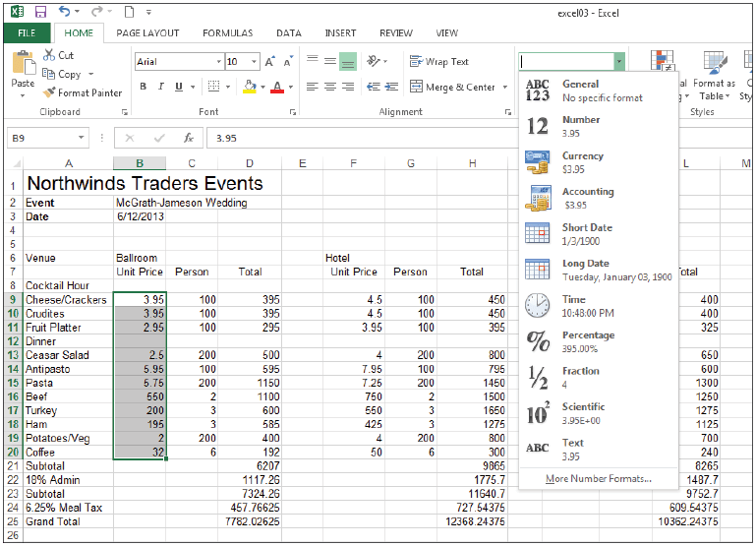Cancel entry with the X in formula bar

129,138
